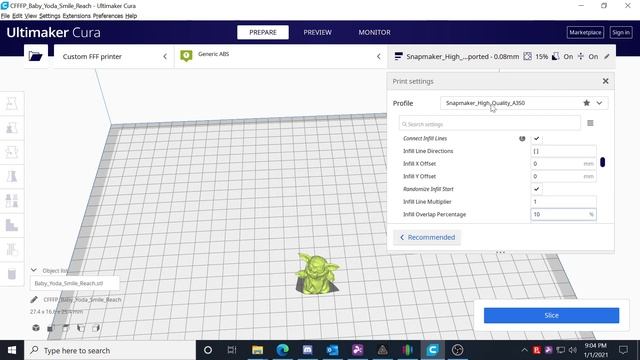Open the Marketplace
This screenshot has width=640, height=360.
point(585,32)
